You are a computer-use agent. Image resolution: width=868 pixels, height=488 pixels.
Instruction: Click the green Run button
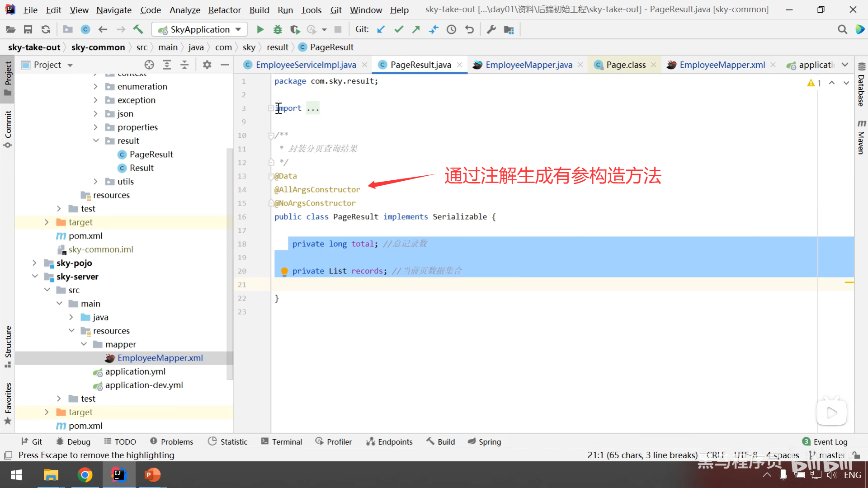260,30
